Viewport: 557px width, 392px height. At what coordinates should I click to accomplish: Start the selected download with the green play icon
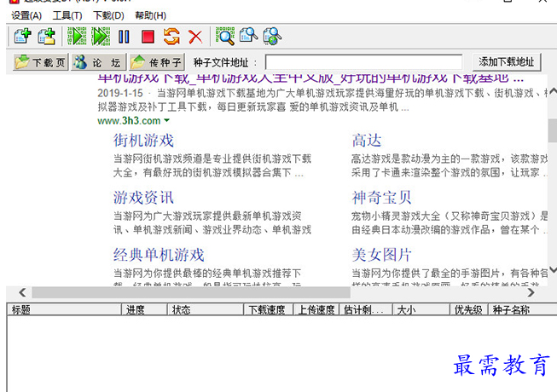77,37
